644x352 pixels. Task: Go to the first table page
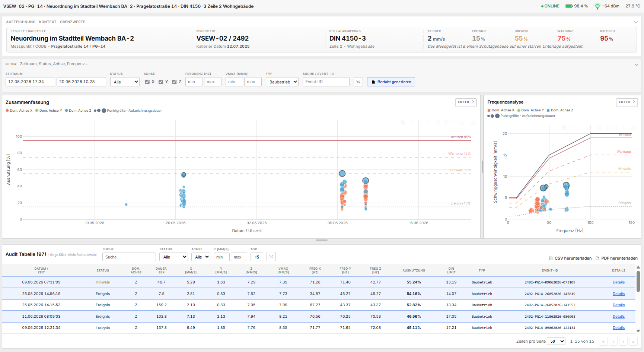click(x=603, y=341)
